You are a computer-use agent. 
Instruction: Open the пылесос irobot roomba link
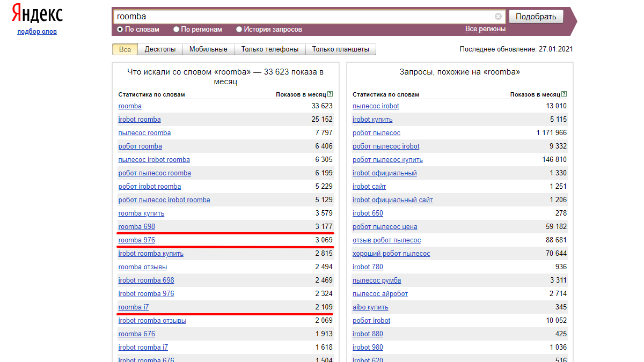click(154, 160)
